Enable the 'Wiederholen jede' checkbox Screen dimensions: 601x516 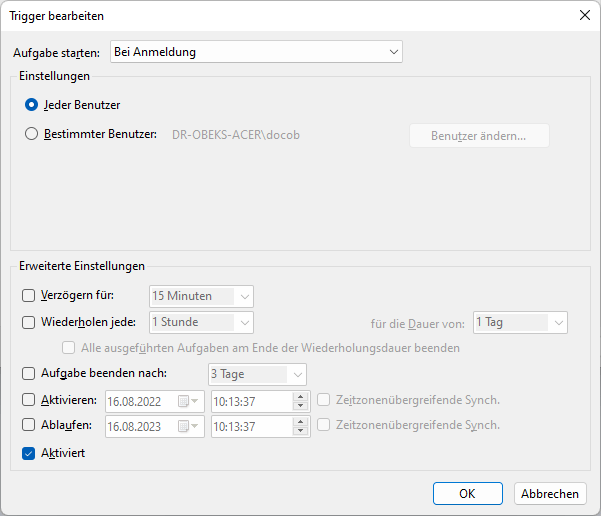(28, 322)
